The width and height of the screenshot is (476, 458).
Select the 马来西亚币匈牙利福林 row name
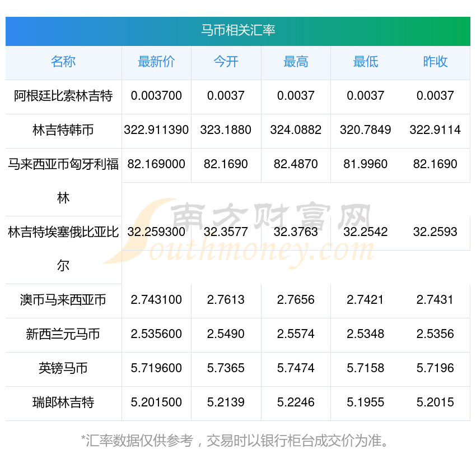click(x=63, y=181)
